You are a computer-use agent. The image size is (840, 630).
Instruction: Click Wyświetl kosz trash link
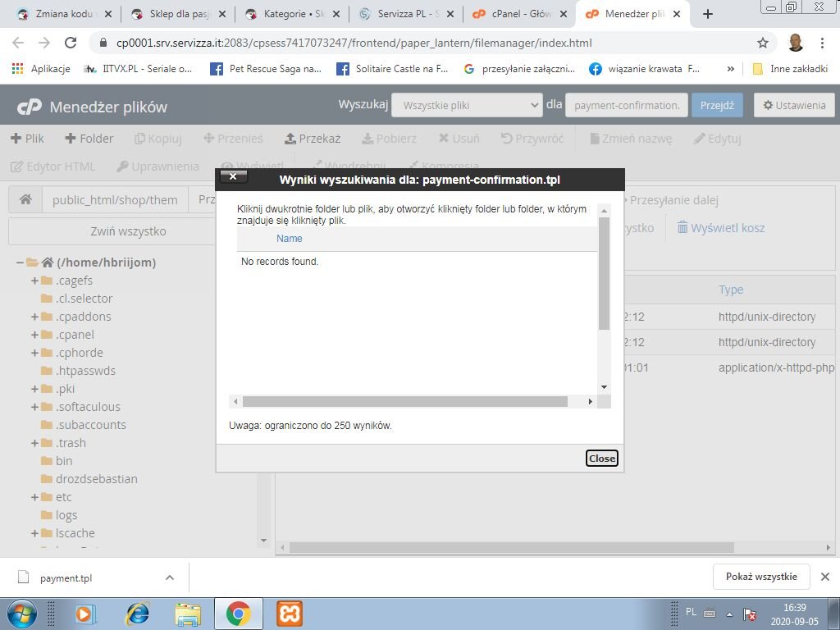(720, 228)
